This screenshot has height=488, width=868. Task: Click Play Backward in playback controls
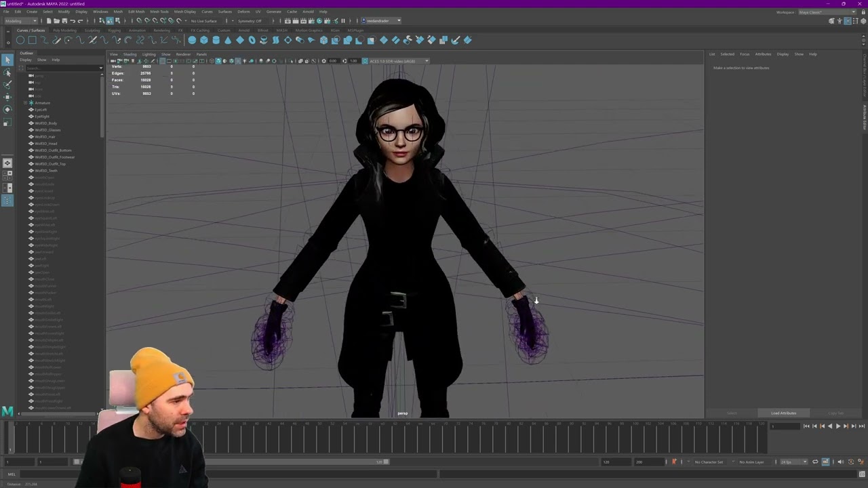point(830,426)
